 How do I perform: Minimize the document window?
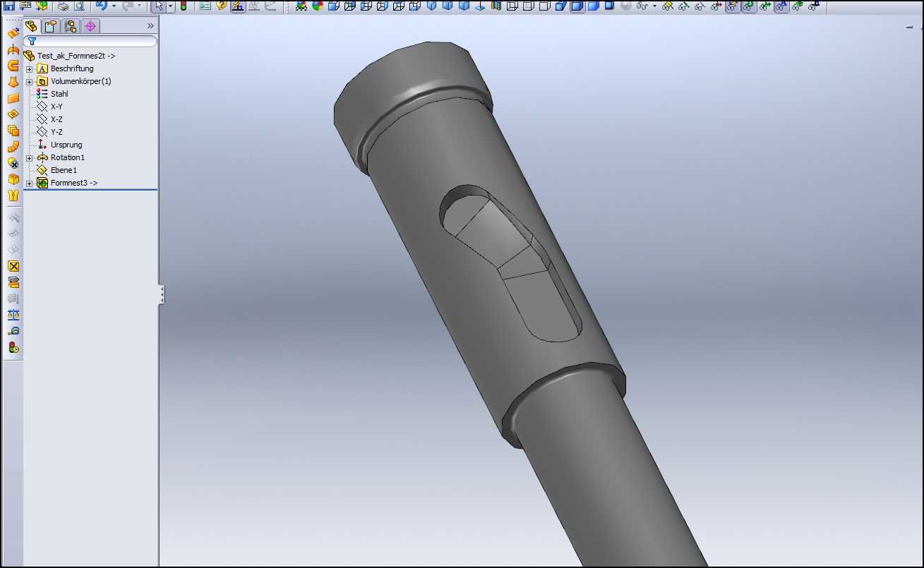[910, 27]
